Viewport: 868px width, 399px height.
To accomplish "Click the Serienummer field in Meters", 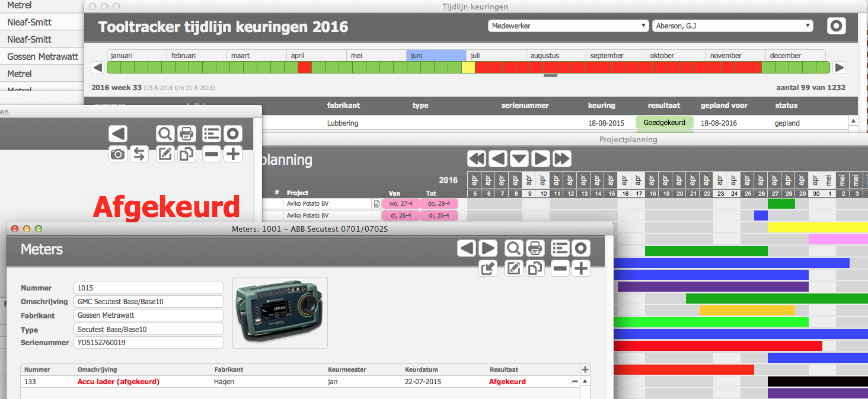I will point(148,343).
